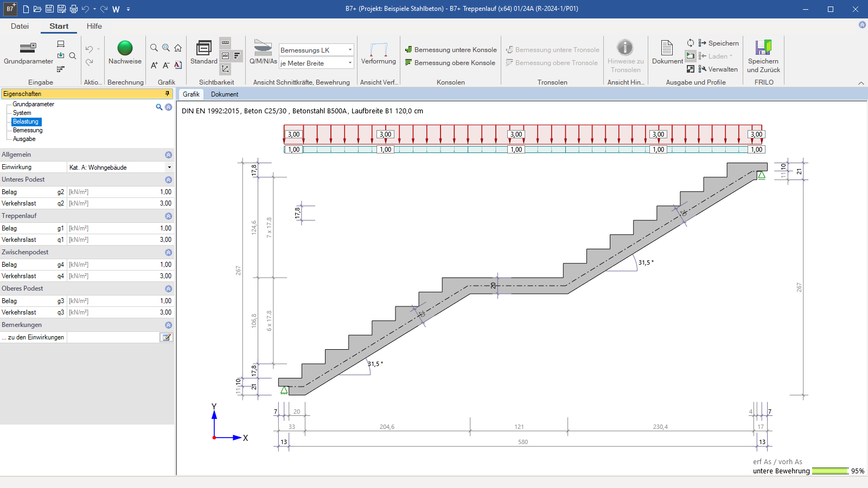Switch to the Dokument view tab
Screen dimensions: 868x488
pos(225,94)
